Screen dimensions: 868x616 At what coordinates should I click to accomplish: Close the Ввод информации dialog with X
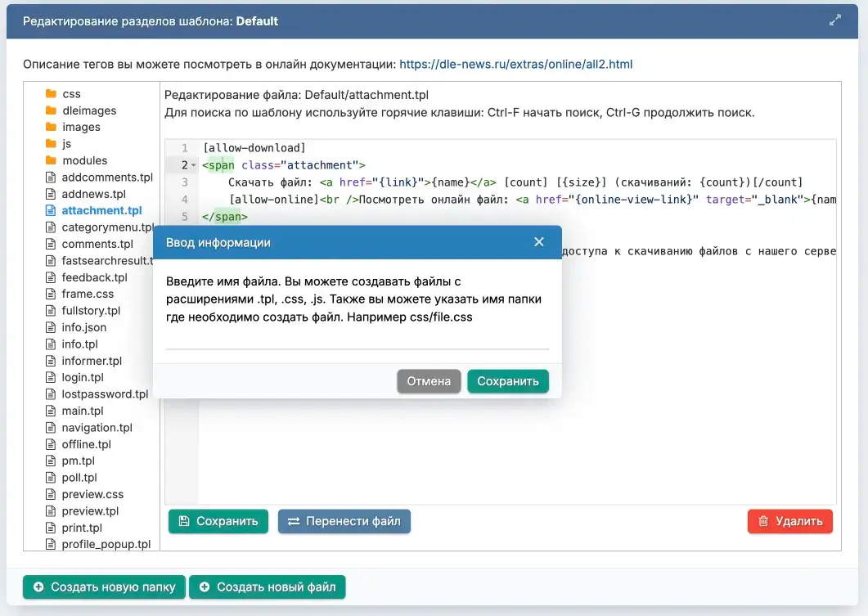click(x=538, y=242)
